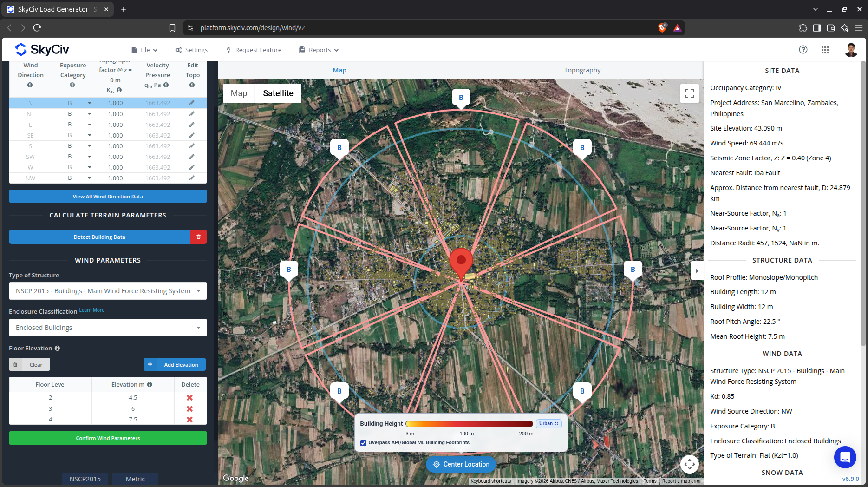The width and height of the screenshot is (868, 487).
Task: Click the right panel vertical scrollbar
Action: pos(863,204)
